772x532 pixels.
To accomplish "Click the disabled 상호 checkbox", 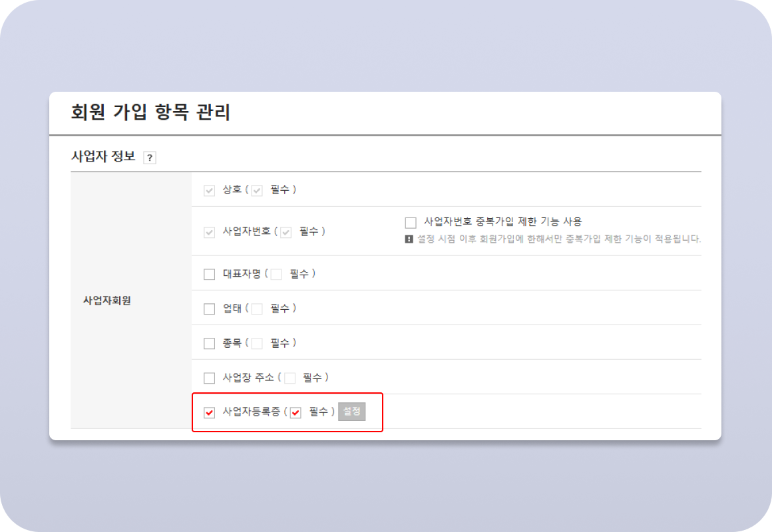I will coord(208,190).
